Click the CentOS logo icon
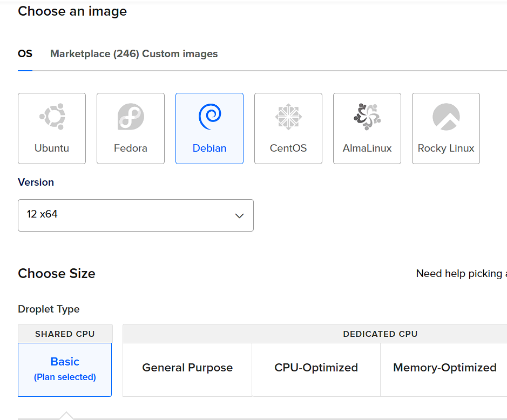 (288, 117)
